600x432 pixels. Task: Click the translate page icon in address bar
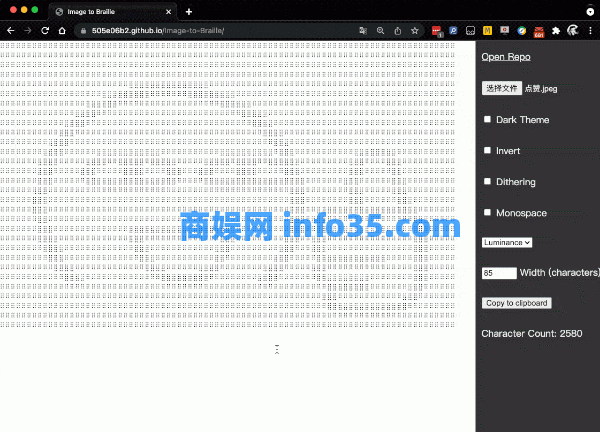pos(363,31)
